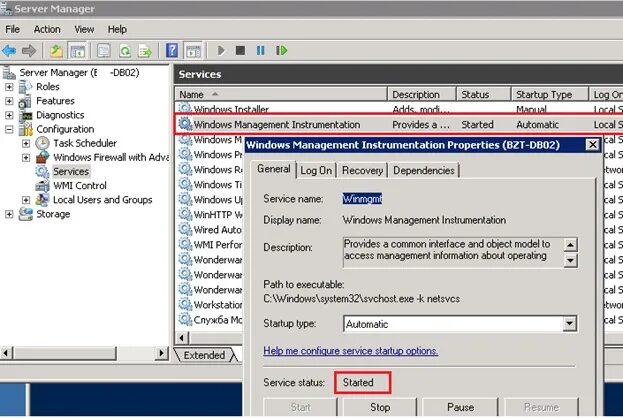Click the Up one level folder icon
Screen dimensions: 623x418
56,51
